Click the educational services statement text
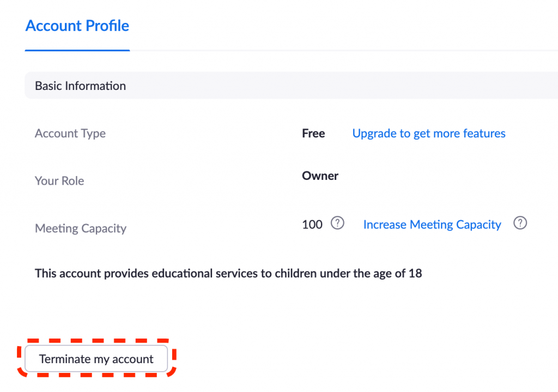This screenshot has height=392, width=558. click(228, 274)
